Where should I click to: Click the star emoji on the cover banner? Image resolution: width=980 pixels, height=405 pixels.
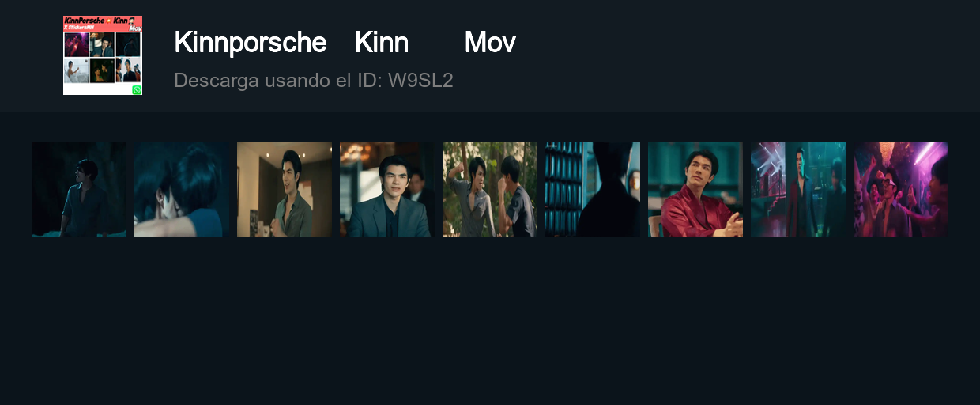click(108, 21)
